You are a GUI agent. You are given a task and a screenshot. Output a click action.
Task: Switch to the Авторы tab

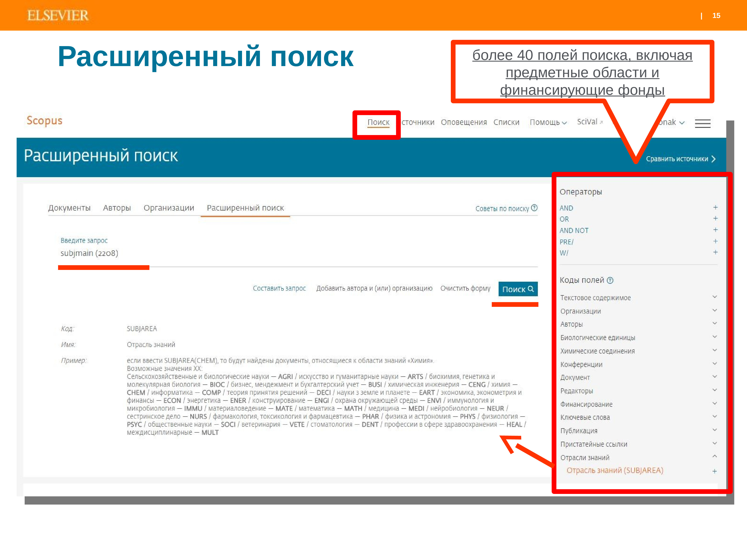click(x=117, y=208)
